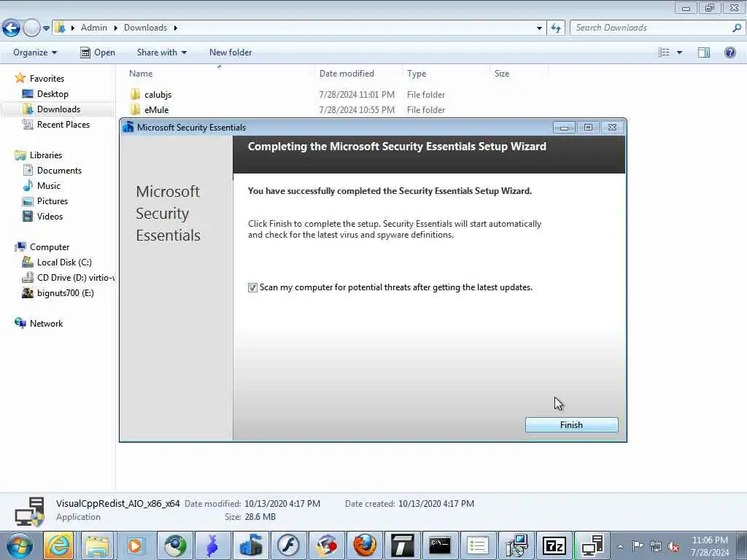Screen dimensions: 747x560
Task: Click Security Essentials title bar icon
Action: pyautogui.click(x=128, y=127)
